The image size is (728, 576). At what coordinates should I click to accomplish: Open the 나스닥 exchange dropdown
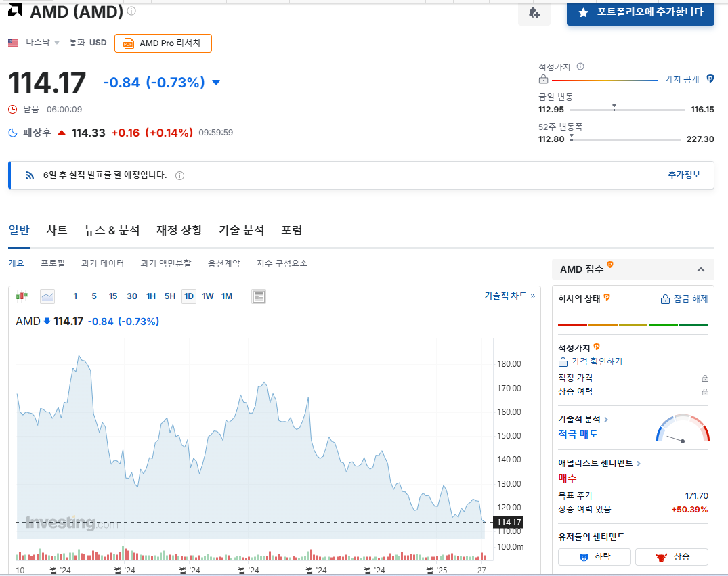(x=41, y=41)
